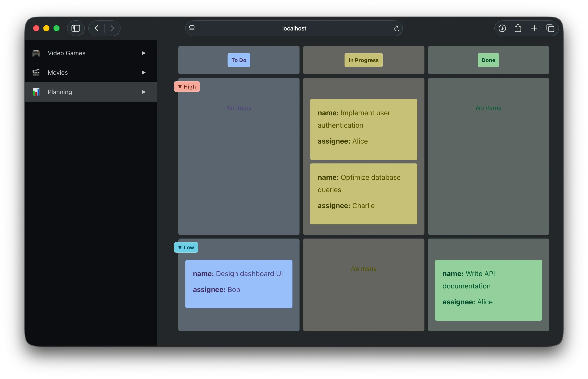Click the Planning bar chart icon
The width and height of the screenshot is (588, 379).
[x=36, y=92]
